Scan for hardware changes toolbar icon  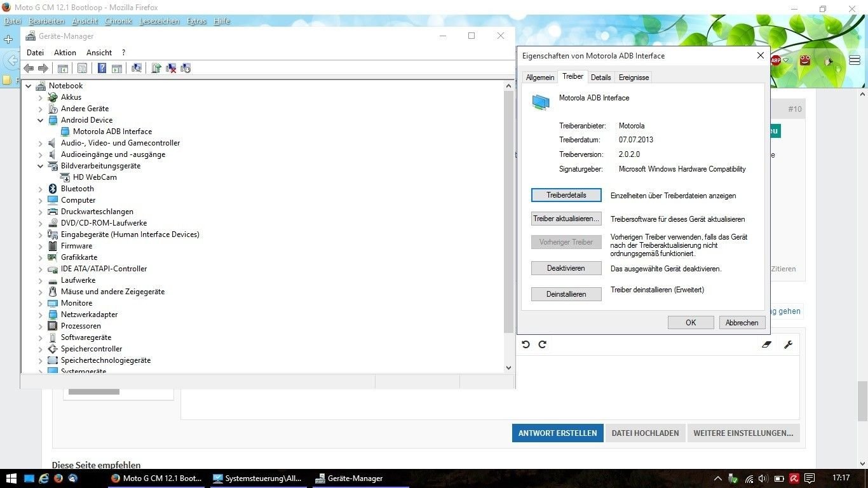click(x=137, y=68)
